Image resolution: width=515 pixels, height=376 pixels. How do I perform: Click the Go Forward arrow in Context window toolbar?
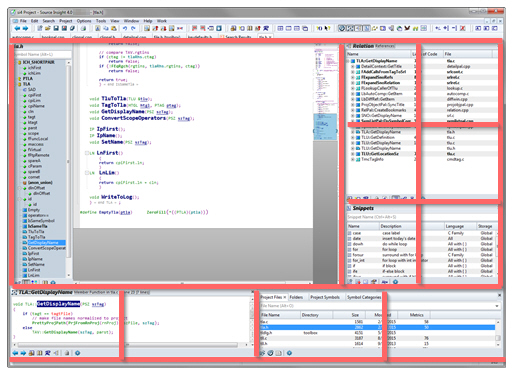[23, 353]
